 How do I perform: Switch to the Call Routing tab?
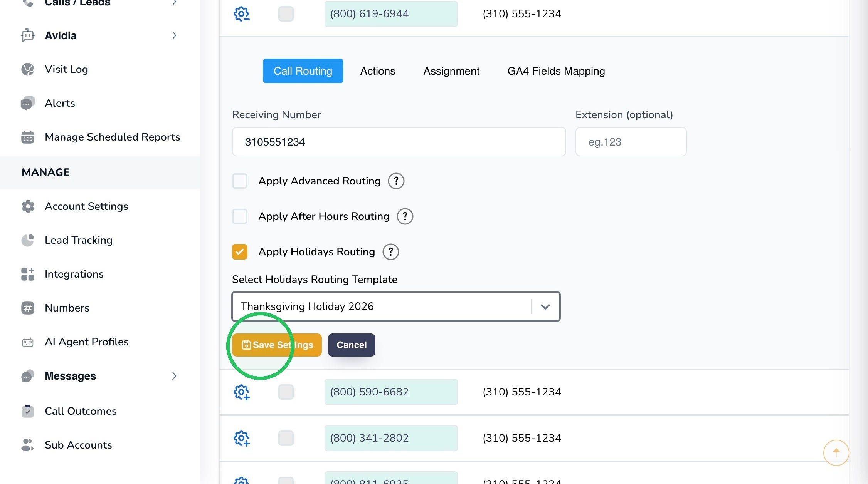303,71
